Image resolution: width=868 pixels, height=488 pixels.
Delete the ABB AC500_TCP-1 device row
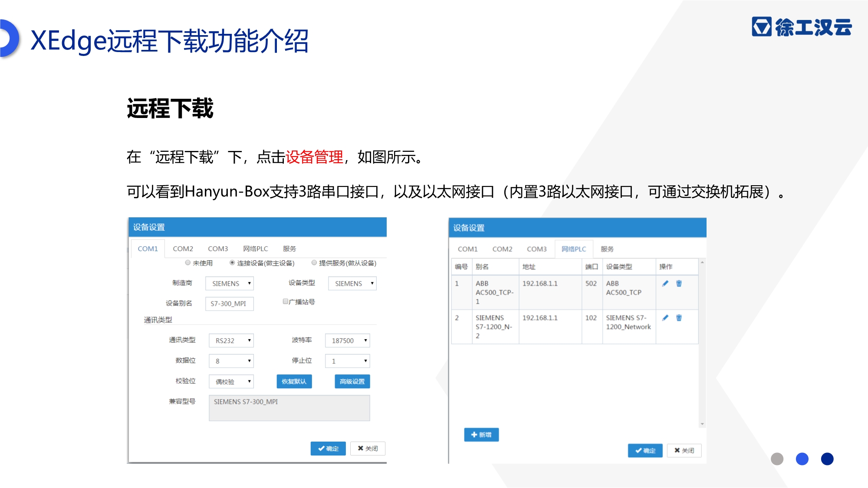click(679, 283)
